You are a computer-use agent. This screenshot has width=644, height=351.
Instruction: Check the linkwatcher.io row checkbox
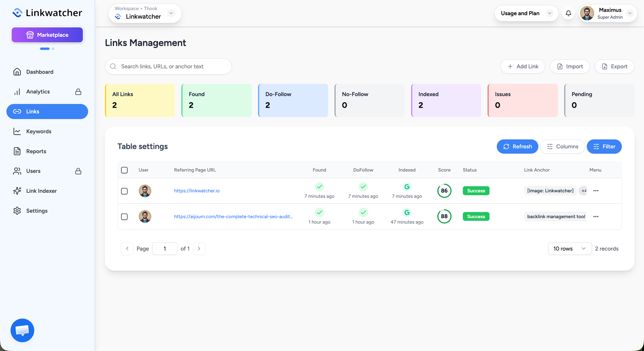point(124,191)
